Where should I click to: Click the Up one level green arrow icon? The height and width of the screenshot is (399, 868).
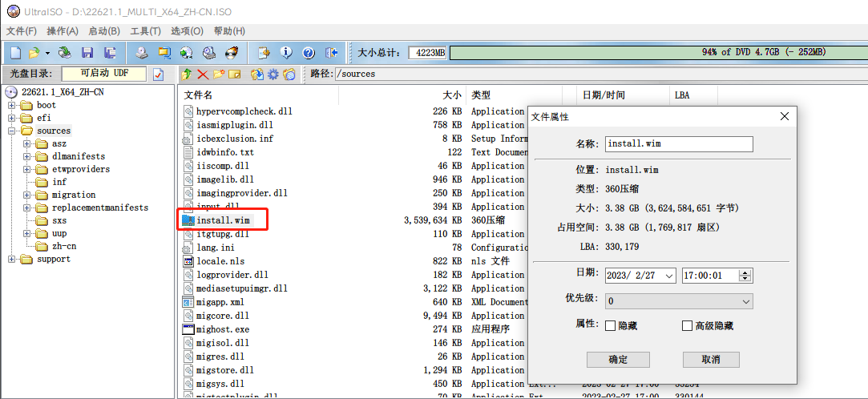tap(187, 75)
